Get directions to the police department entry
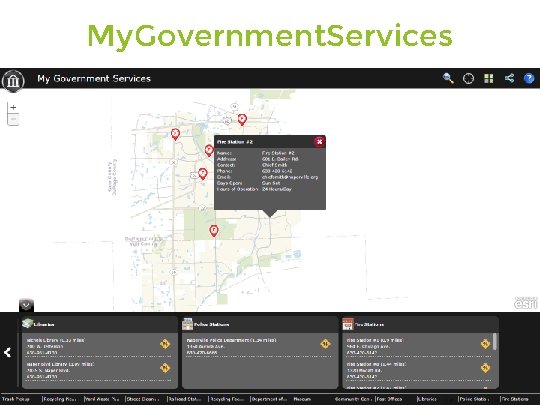The width and height of the screenshot is (540, 405). tap(325, 344)
